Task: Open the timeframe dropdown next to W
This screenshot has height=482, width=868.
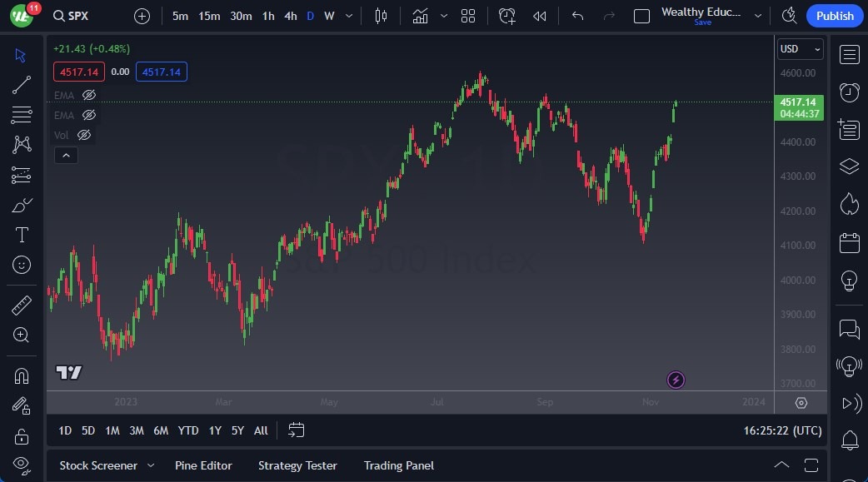Action: pyautogui.click(x=347, y=15)
